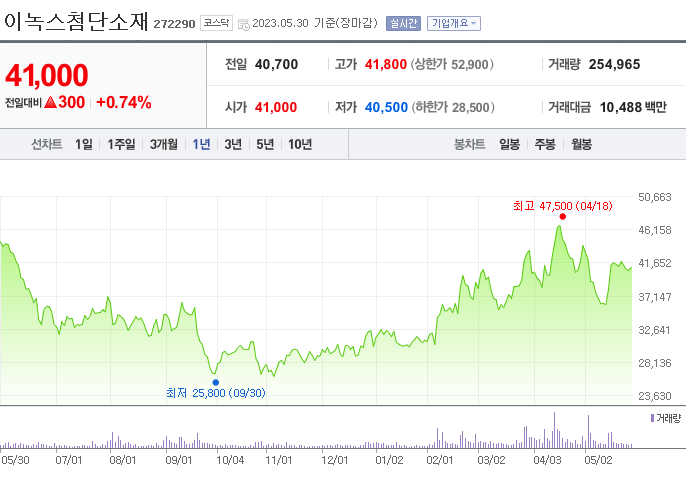
Task: Select the 1년 chart period
Action: click(201, 144)
